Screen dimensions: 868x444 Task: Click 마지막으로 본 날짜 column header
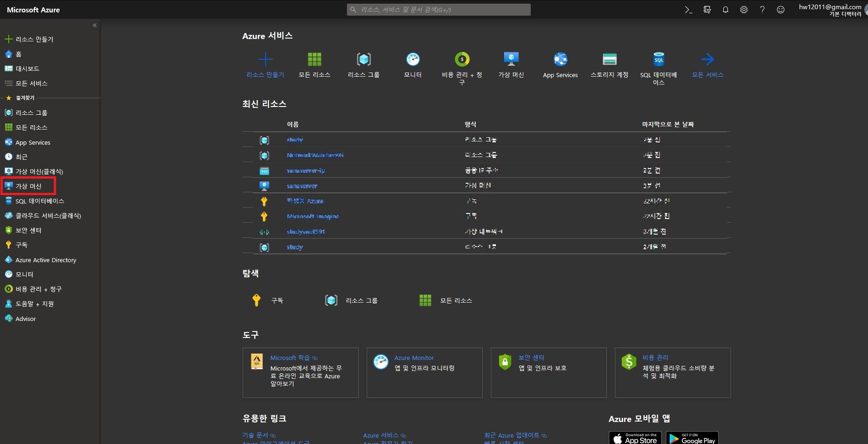[668, 124]
